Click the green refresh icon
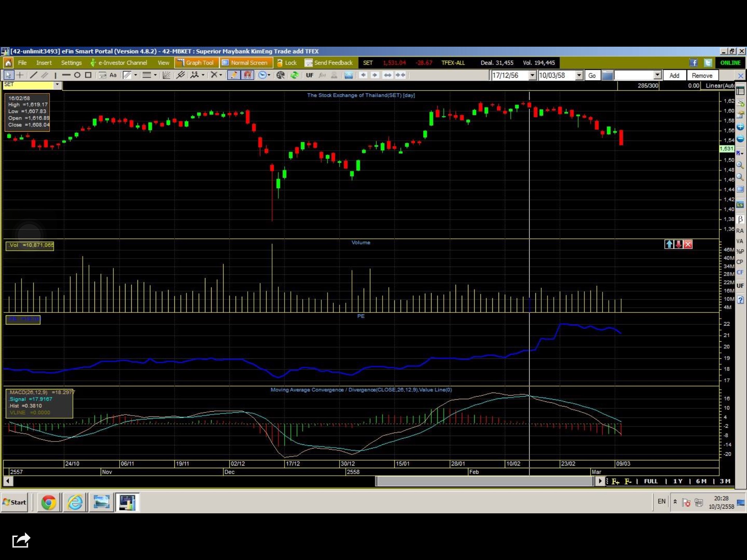747x560 pixels. tap(294, 75)
